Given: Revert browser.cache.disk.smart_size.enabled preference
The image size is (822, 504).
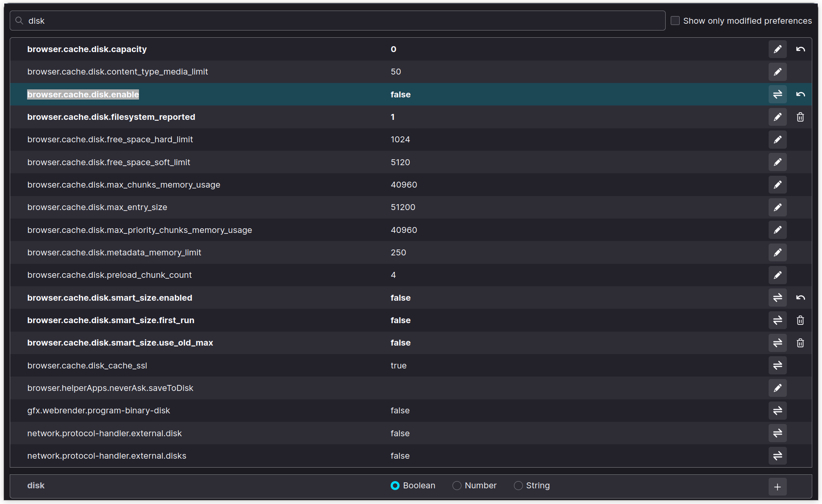Looking at the screenshot, I should tap(800, 297).
